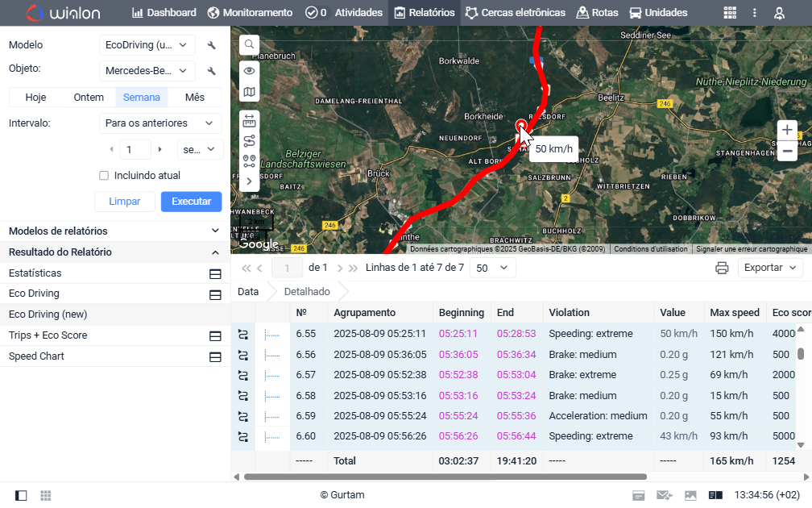Open the map layers icon
The image size is (812, 508).
pyautogui.click(x=249, y=92)
